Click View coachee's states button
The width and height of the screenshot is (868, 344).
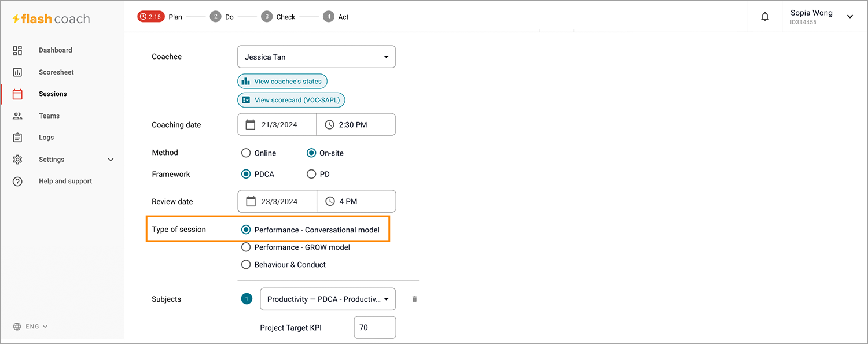tap(282, 81)
